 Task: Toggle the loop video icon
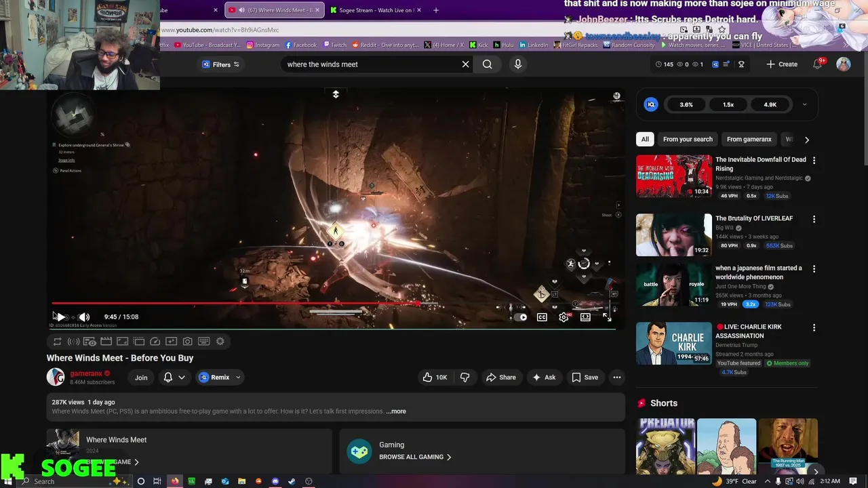click(57, 342)
